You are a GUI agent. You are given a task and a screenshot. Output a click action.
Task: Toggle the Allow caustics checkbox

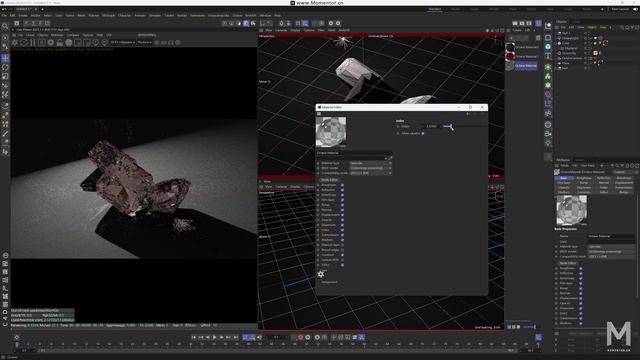423,133
